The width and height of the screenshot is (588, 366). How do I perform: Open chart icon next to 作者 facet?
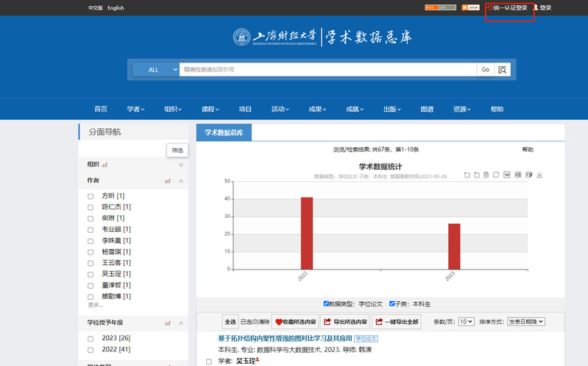[x=168, y=180]
